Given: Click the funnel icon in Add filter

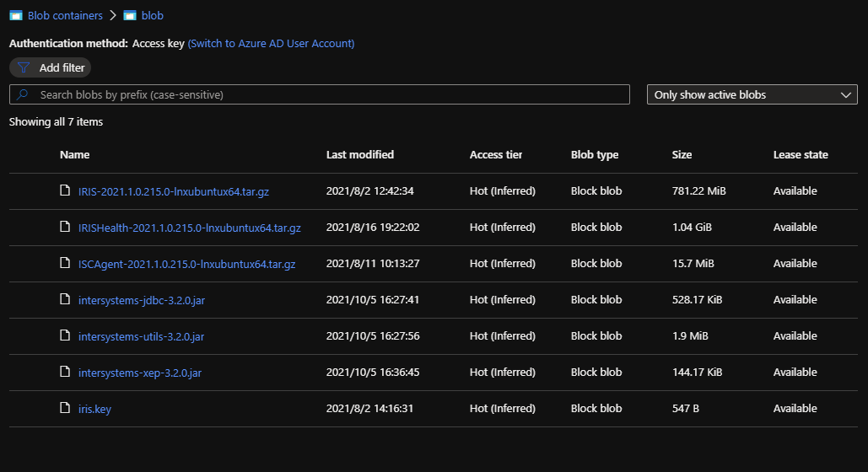Looking at the screenshot, I should pyautogui.click(x=24, y=67).
